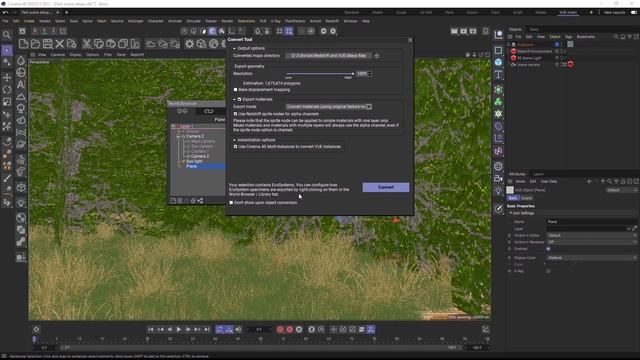This screenshot has height=360, width=640.
Task: Open the Display Color dropdown
Action: tap(592, 258)
